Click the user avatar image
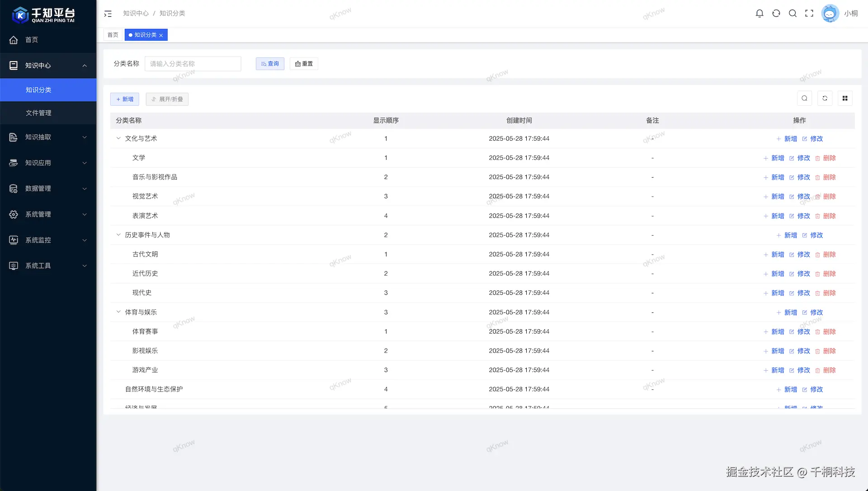Screen dimensions: 868x491 [x=830, y=14]
